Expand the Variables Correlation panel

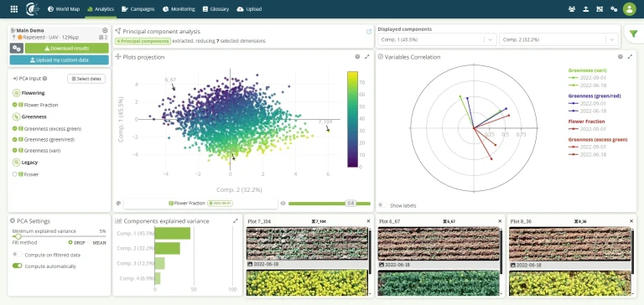pos(630,57)
